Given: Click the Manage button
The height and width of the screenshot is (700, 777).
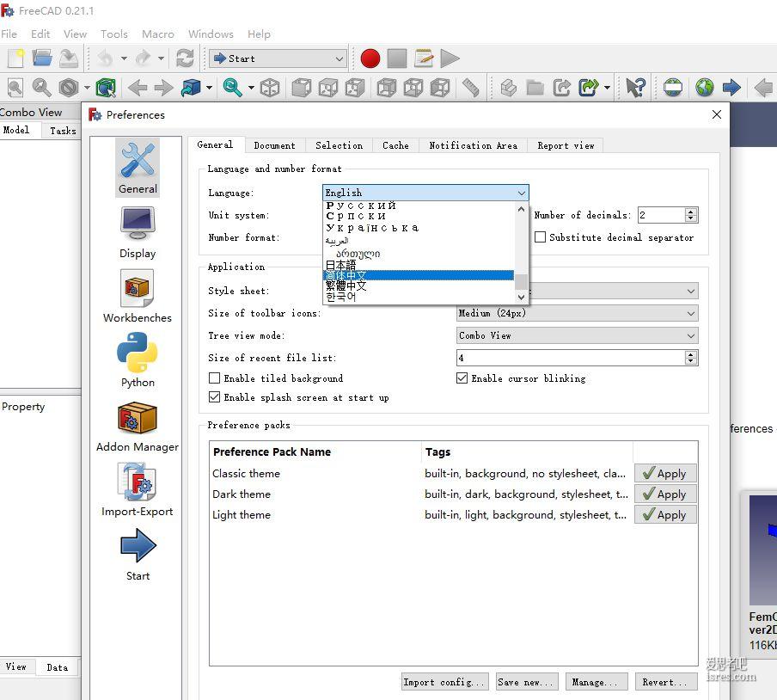Looking at the screenshot, I should [x=597, y=682].
